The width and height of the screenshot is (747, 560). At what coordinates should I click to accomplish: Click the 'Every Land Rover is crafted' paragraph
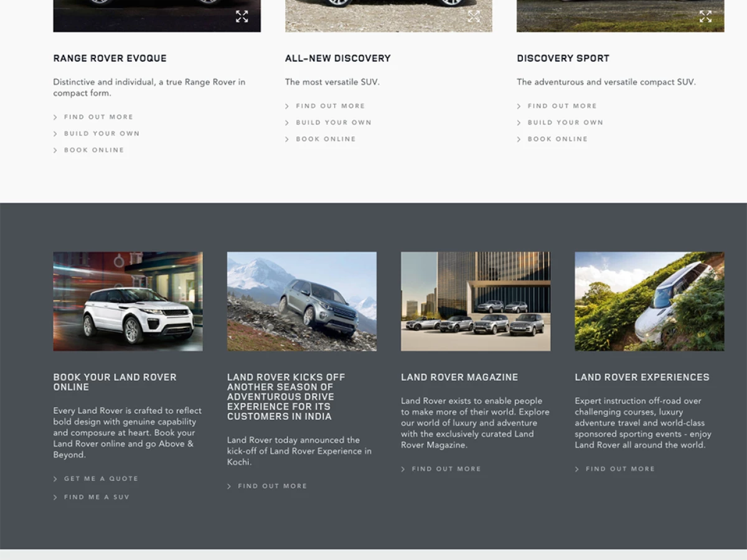127,432
